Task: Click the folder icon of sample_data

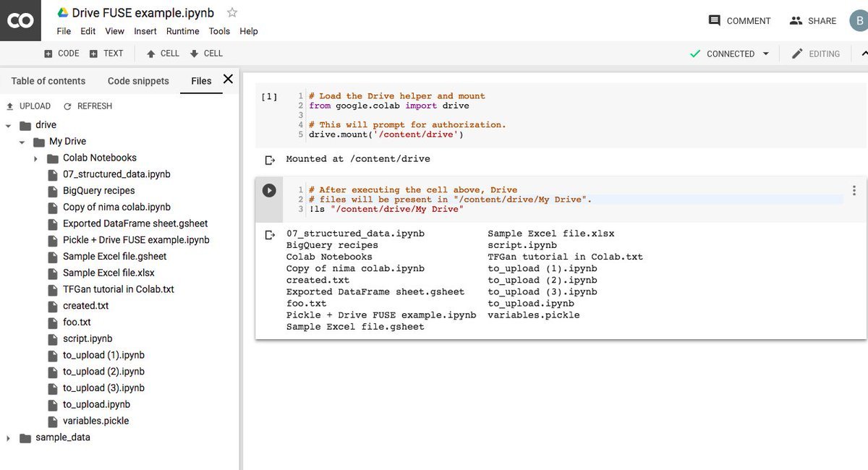Action: click(x=25, y=437)
